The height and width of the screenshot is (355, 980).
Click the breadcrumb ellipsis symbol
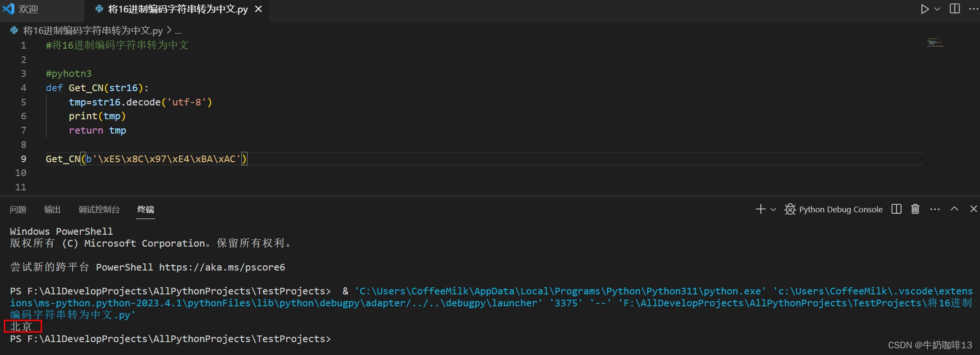[x=178, y=31]
